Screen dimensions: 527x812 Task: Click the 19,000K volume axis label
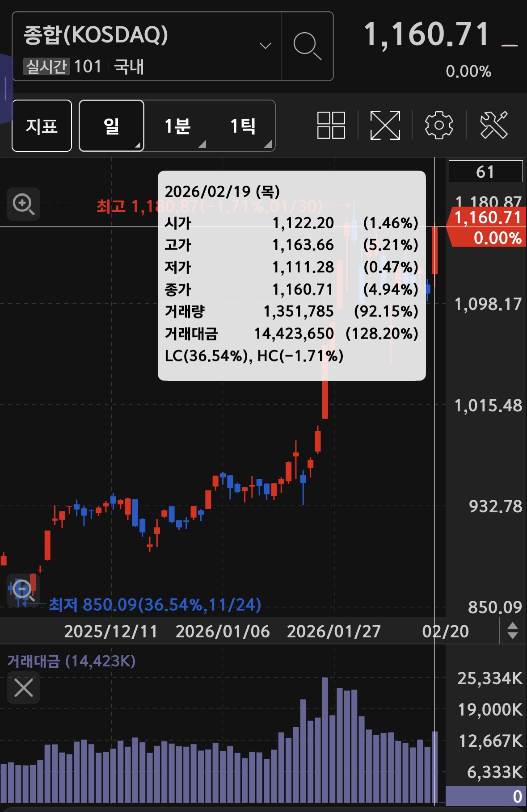(x=490, y=709)
